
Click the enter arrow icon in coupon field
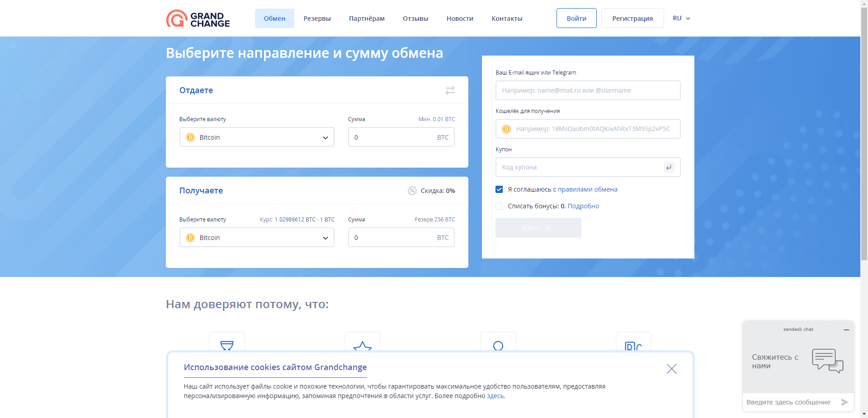click(x=669, y=167)
